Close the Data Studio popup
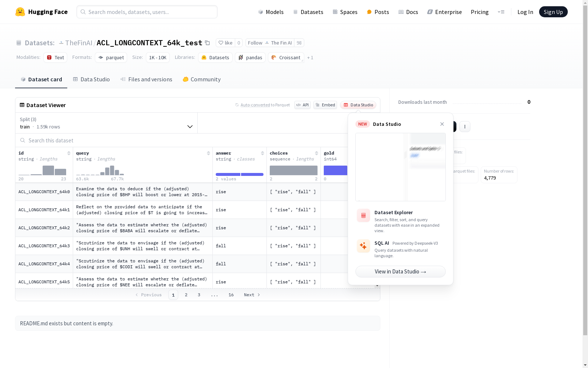Image resolution: width=588 pixels, height=368 pixels. [x=442, y=124]
